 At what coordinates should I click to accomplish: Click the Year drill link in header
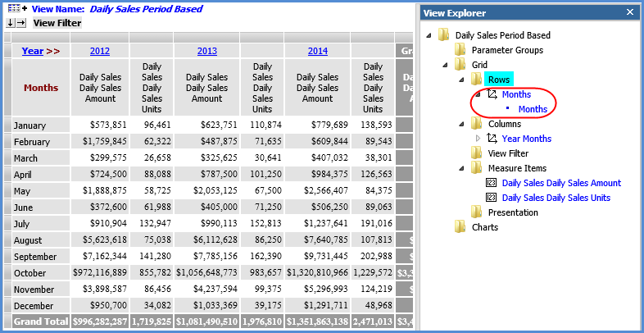[33, 51]
